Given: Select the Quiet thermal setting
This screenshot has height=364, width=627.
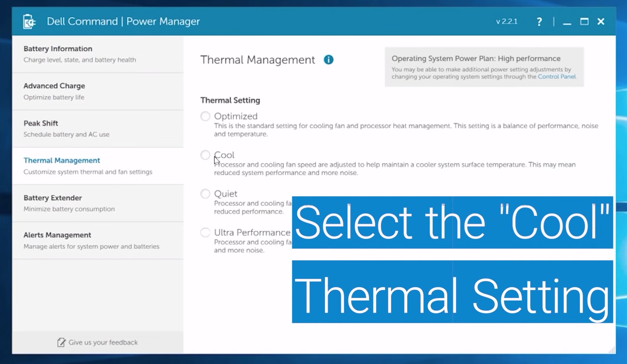Looking at the screenshot, I should tap(205, 194).
